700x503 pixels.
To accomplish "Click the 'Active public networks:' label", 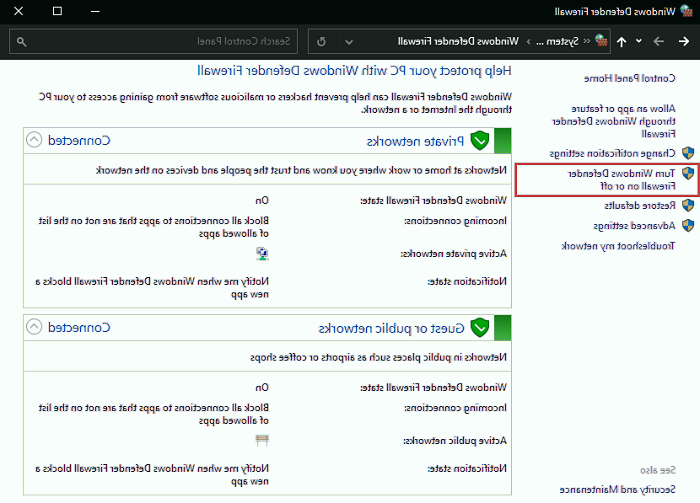I will 455,441.
